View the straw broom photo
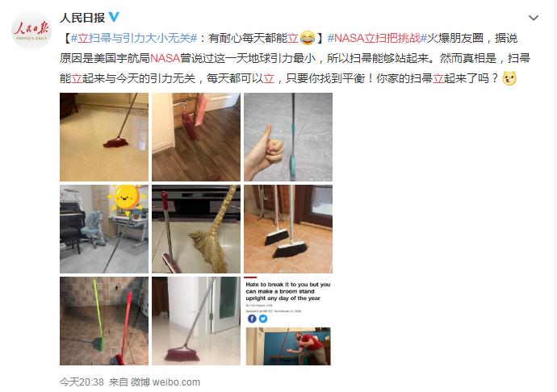This screenshot has height=392, width=557. (196, 229)
